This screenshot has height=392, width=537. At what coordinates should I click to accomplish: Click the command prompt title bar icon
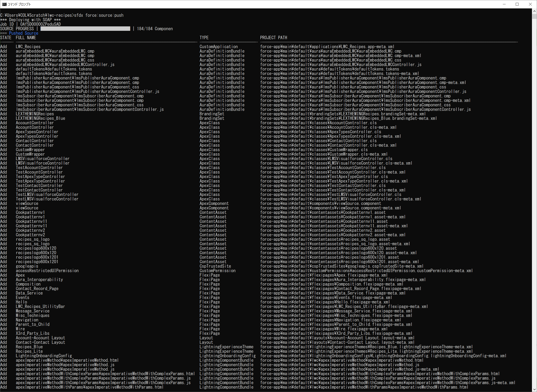pos(4,4)
